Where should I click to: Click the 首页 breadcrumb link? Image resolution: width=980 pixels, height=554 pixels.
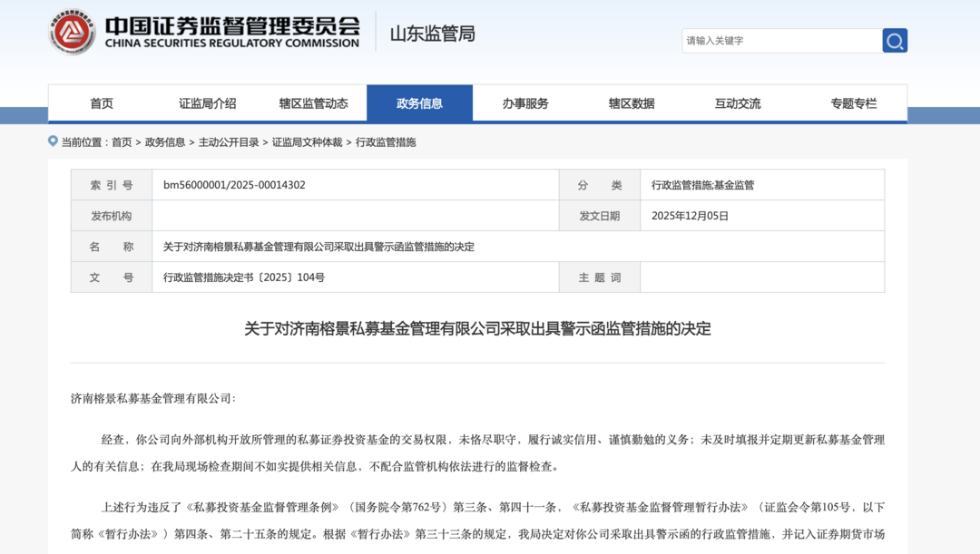click(x=122, y=142)
